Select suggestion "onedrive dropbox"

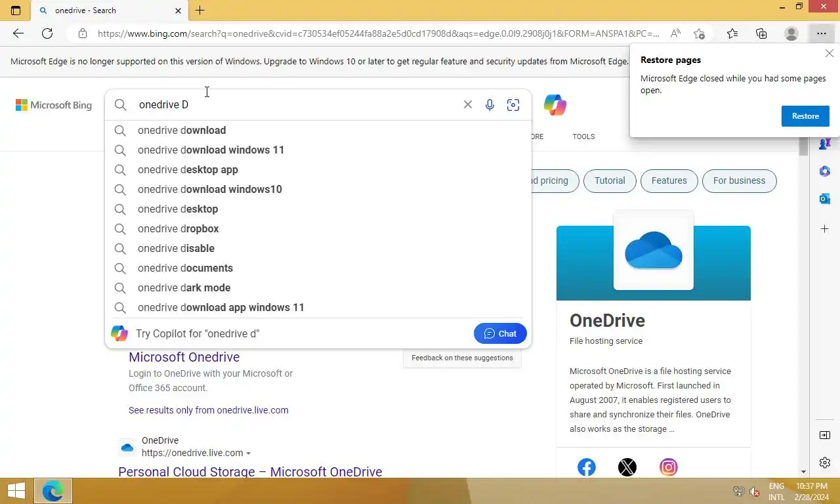(318, 228)
